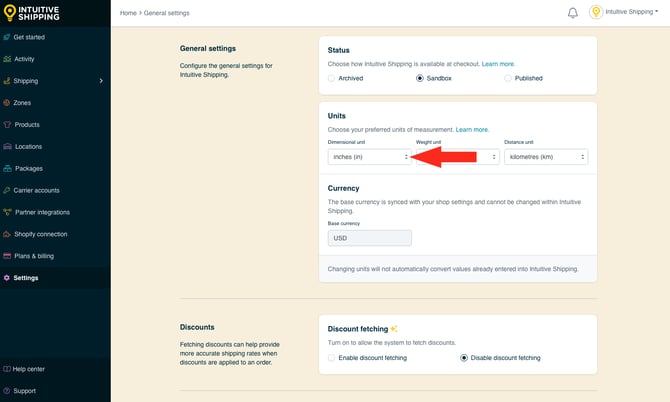Open Carrier accounts in the sidebar
670x402 pixels.
tap(36, 190)
